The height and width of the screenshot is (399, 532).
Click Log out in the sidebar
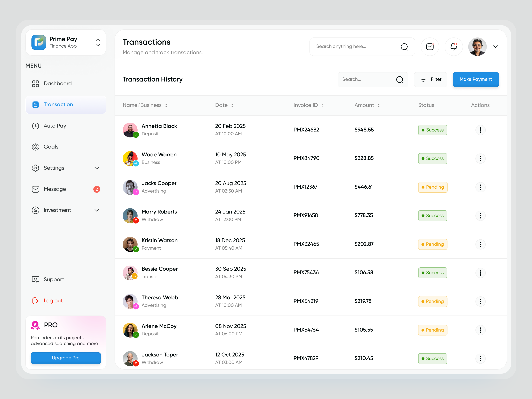point(53,300)
